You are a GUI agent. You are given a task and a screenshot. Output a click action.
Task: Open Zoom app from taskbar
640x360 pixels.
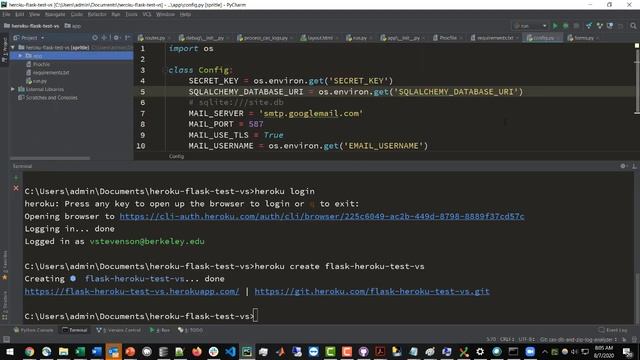530,351
